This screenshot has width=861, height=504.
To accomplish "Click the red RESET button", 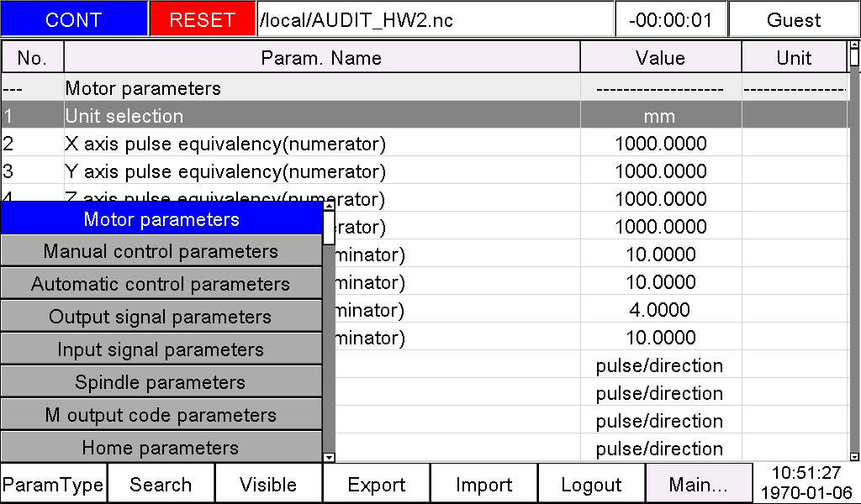I will pyautogui.click(x=203, y=20).
